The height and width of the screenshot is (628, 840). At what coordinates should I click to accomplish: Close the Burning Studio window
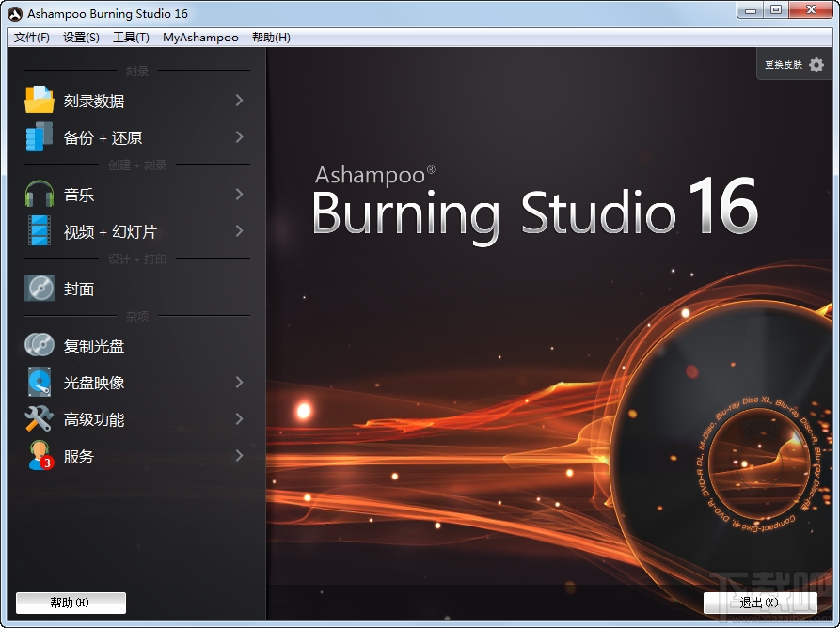tap(811, 10)
